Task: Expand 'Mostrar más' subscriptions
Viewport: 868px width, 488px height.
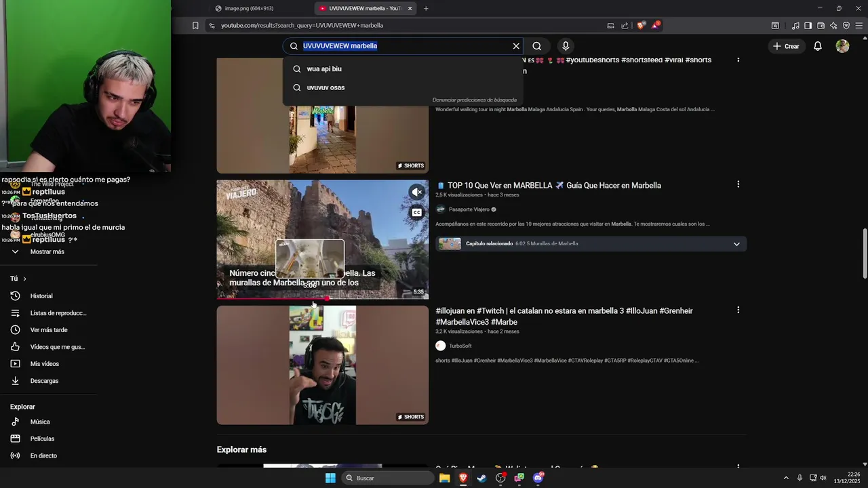Action: (47, 251)
